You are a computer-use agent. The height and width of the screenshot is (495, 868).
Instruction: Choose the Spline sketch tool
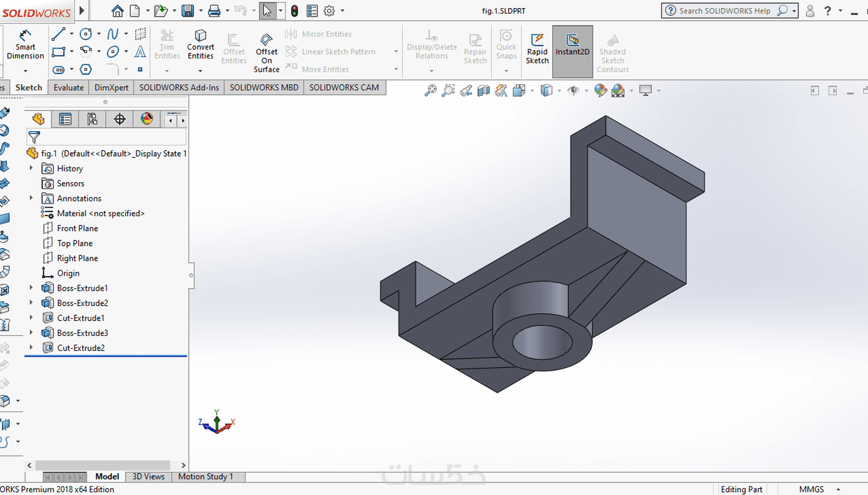coord(113,34)
